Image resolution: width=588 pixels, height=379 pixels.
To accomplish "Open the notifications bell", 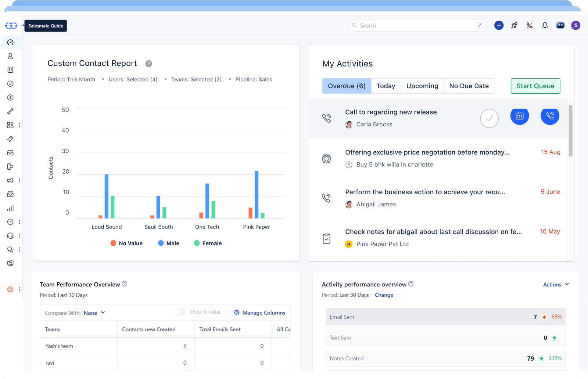I will point(545,25).
